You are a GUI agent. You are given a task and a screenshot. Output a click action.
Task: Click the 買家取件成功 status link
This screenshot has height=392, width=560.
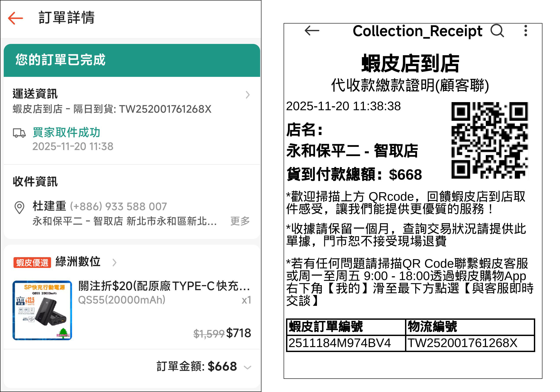66,132
